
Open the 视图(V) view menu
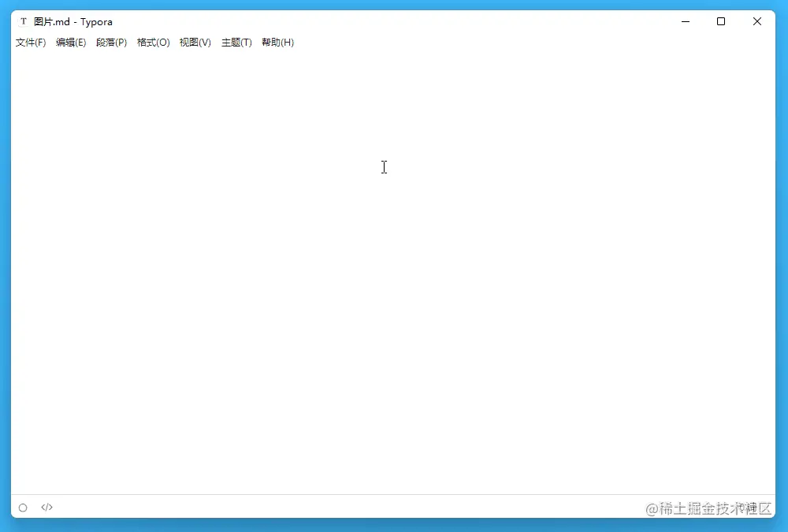[x=195, y=43]
